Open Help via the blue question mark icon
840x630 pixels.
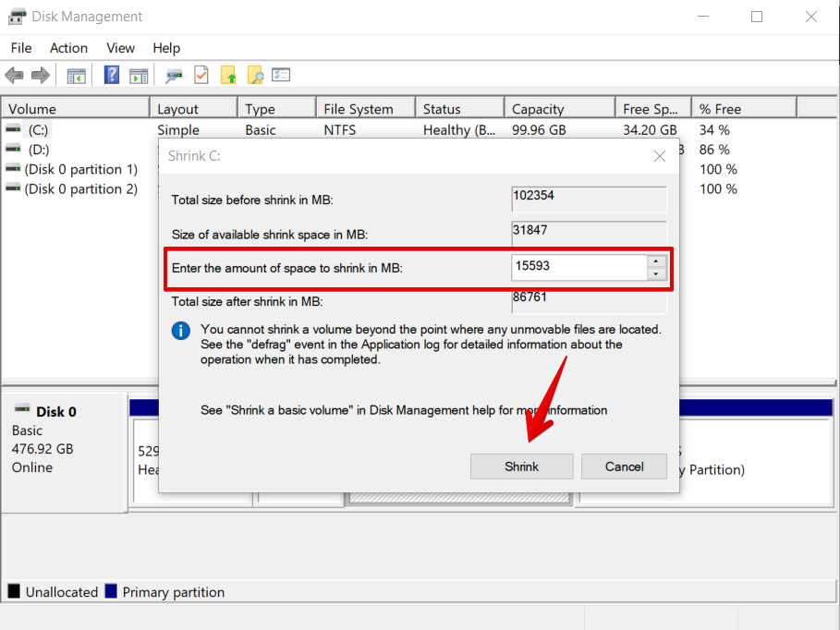[112, 76]
